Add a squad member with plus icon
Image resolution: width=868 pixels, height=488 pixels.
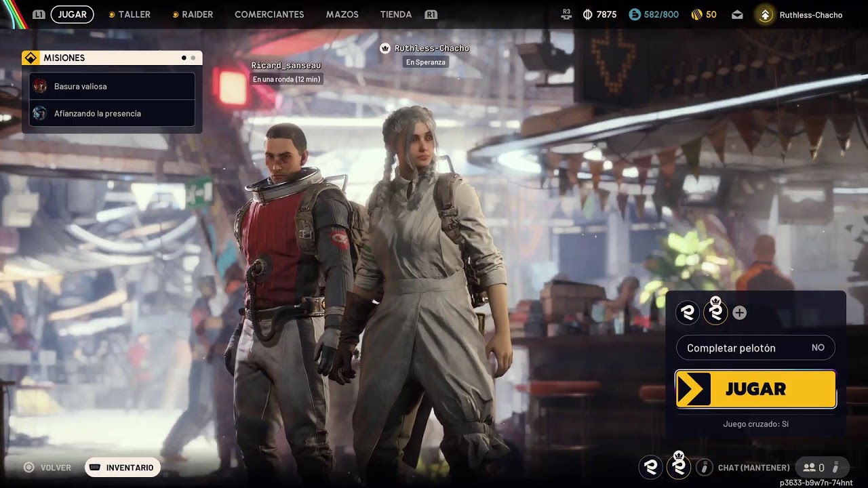point(740,312)
